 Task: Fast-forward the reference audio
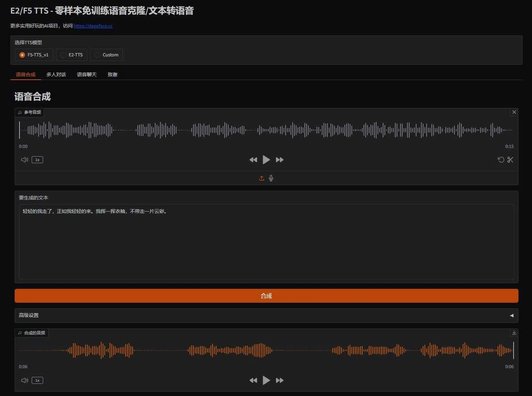tap(279, 160)
